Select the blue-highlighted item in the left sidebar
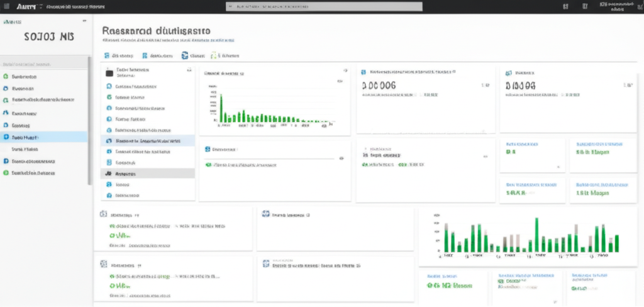The height and width of the screenshot is (307, 644). click(x=43, y=137)
